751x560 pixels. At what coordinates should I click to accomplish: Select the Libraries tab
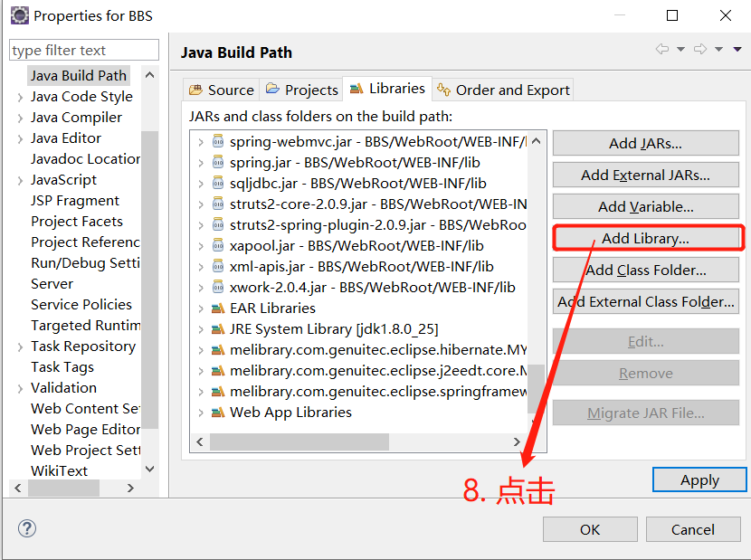click(387, 89)
